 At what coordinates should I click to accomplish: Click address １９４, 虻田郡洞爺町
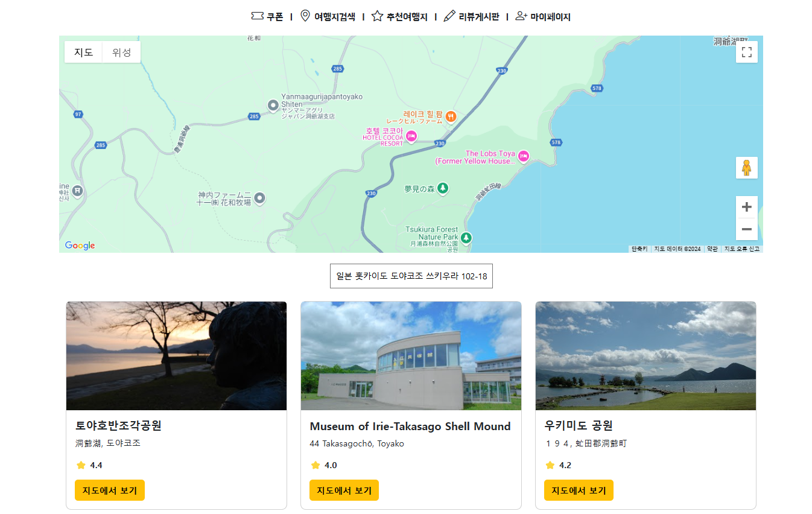[585, 443]
